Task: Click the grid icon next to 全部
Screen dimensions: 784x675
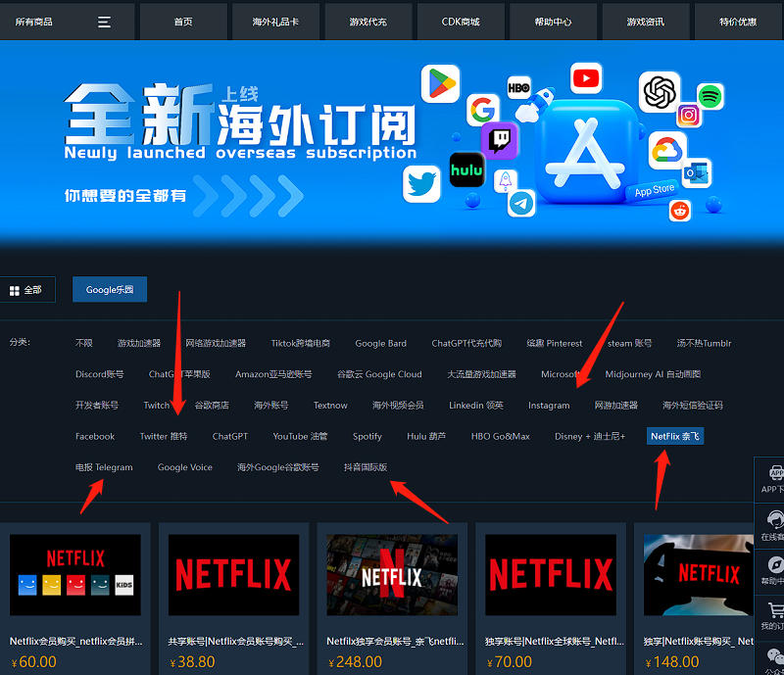Action: [x=15, y=291]
